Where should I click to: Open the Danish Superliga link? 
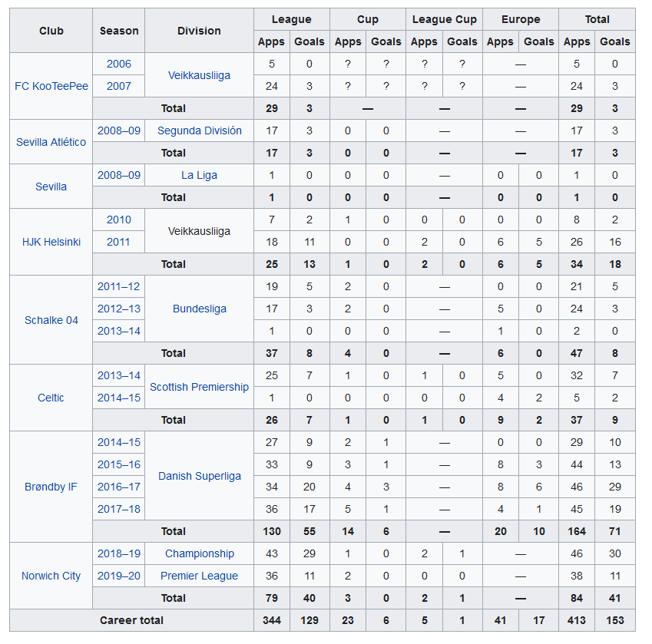click(199, 476)
